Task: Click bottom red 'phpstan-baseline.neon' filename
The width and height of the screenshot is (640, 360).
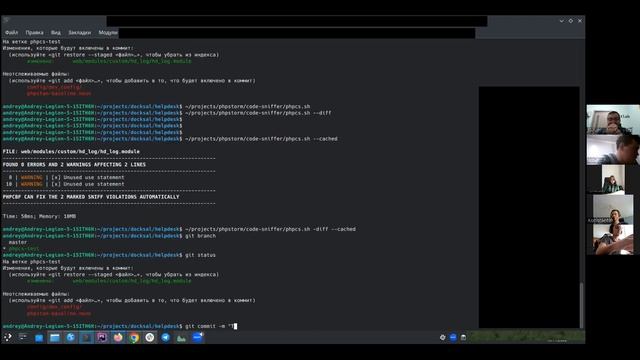Action: tap(59, 313)
